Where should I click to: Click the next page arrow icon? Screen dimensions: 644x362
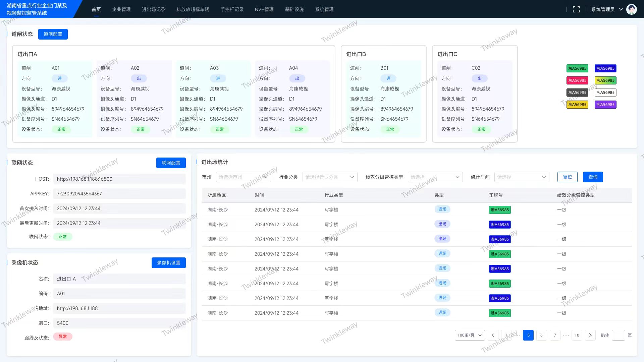pyautogui.click(x=590, y=335)
